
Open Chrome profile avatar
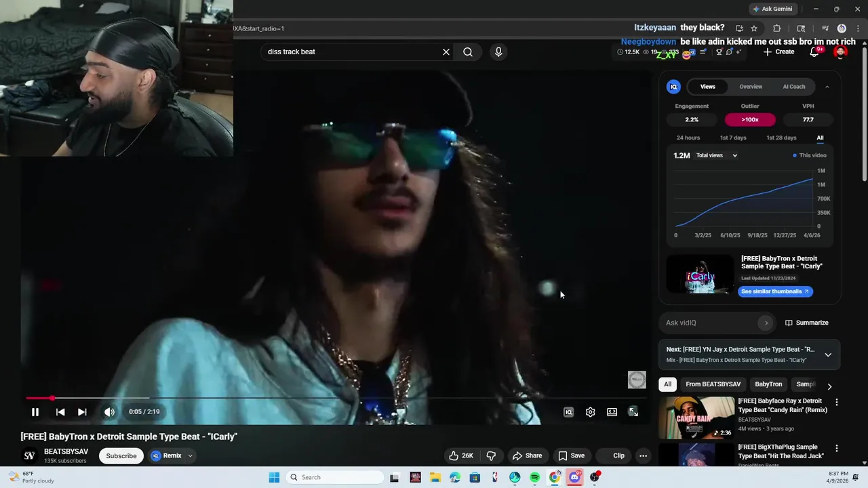[842, 28]
